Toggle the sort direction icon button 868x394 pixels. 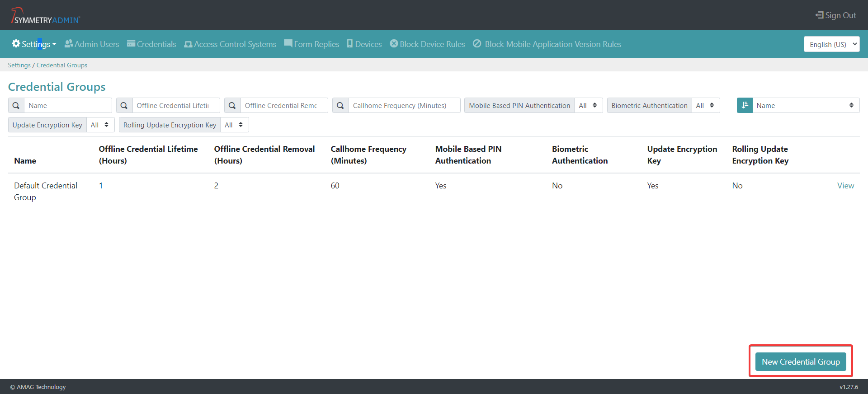pyautogui.click(x=745, y=105)
